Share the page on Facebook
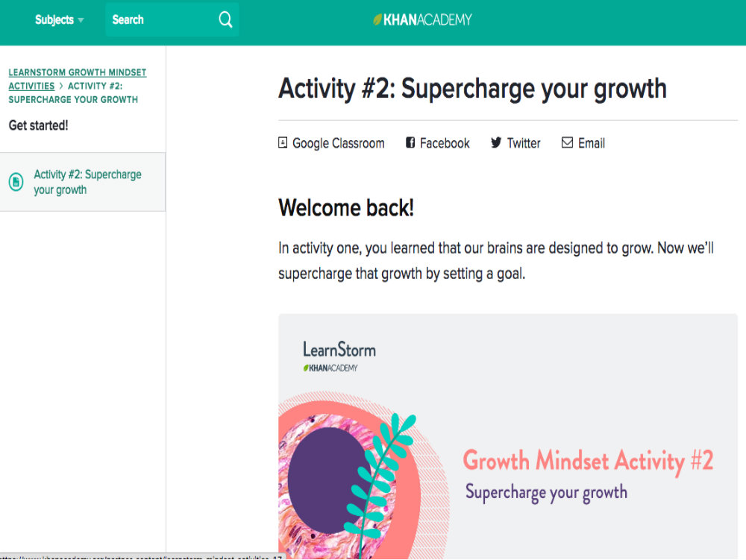The image size is (746, 560). click(438, 143)
